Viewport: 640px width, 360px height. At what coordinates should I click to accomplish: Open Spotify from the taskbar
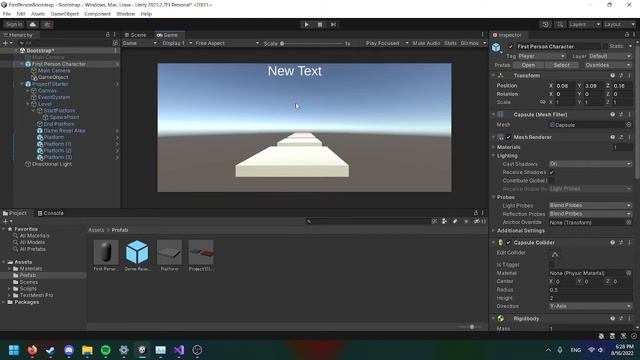[106, 350]
